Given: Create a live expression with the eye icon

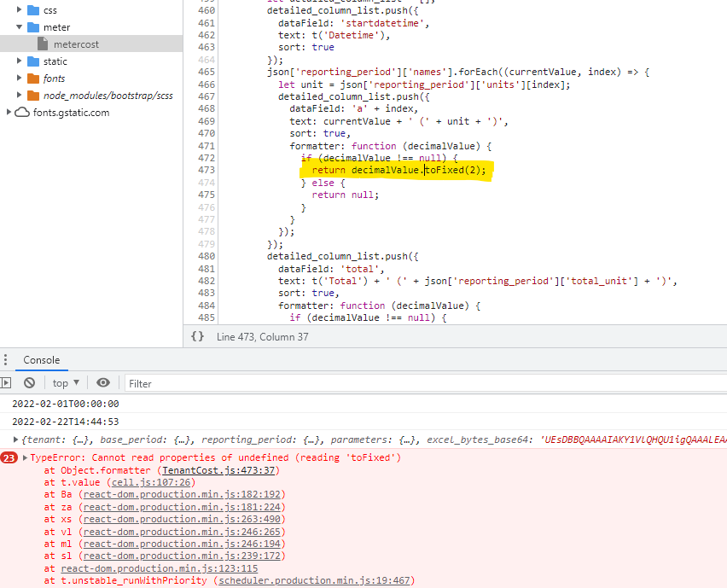Looking at the screenshot, I should click(x=103, y=382).
